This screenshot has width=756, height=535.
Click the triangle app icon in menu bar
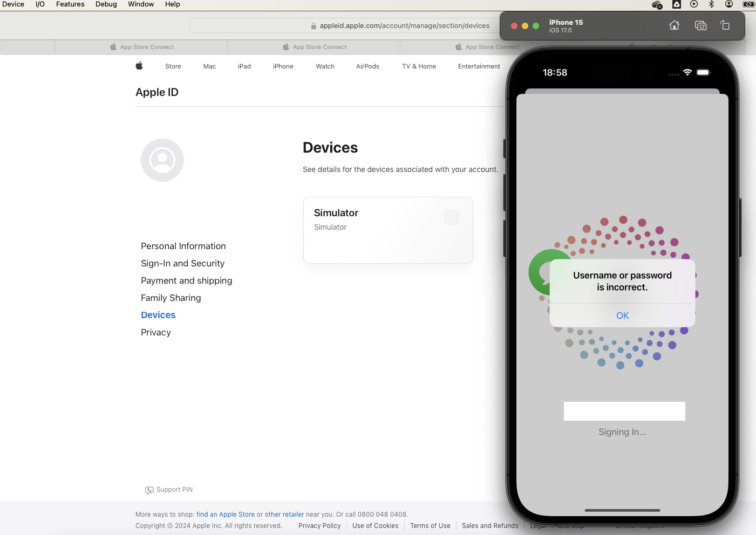click(x=677, y=4)
